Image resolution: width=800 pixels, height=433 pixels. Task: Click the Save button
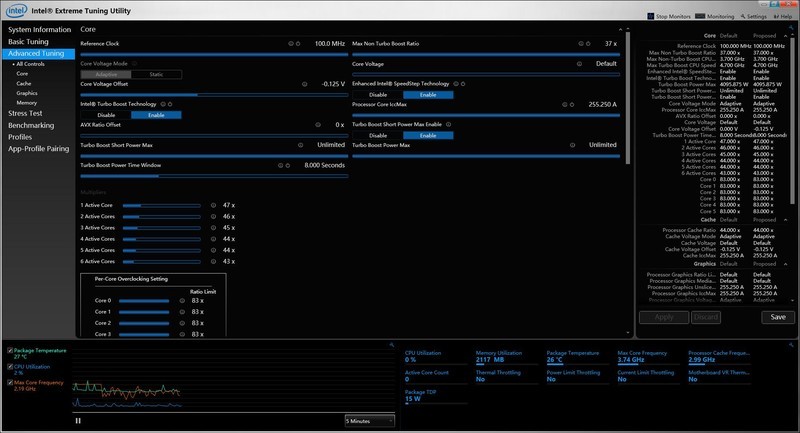pos(778,317)
